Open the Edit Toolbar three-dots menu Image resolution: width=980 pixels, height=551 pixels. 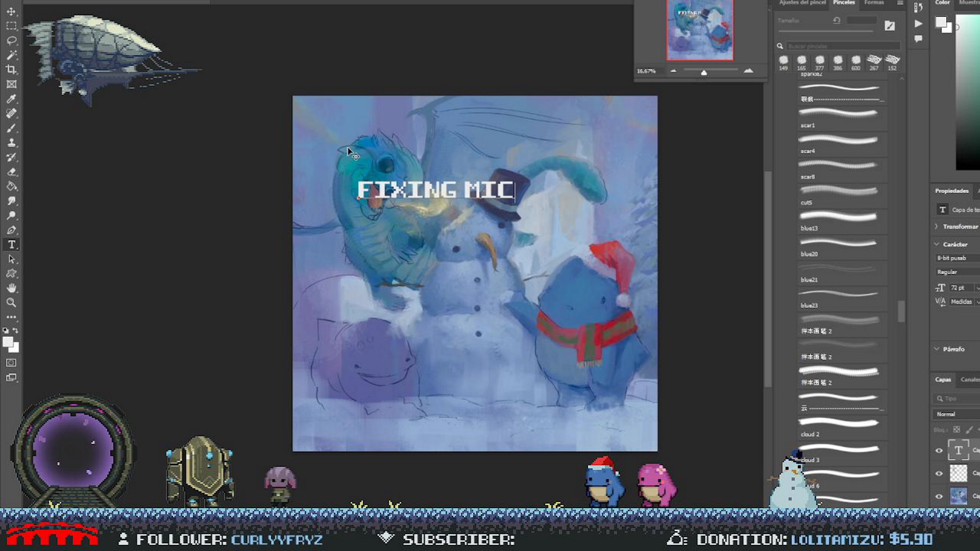[x=11, y=317]
